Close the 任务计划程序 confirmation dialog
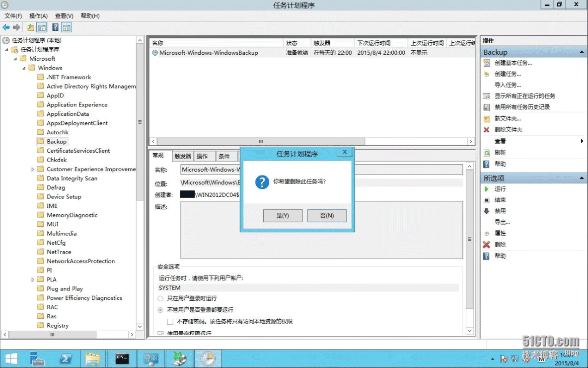588x368 pixels. pos(345,152)
